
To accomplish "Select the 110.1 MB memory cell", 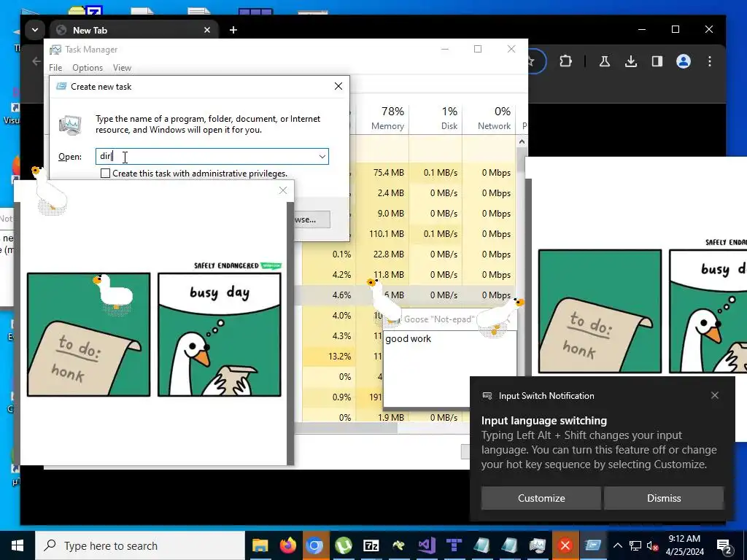I will point(382,234).
